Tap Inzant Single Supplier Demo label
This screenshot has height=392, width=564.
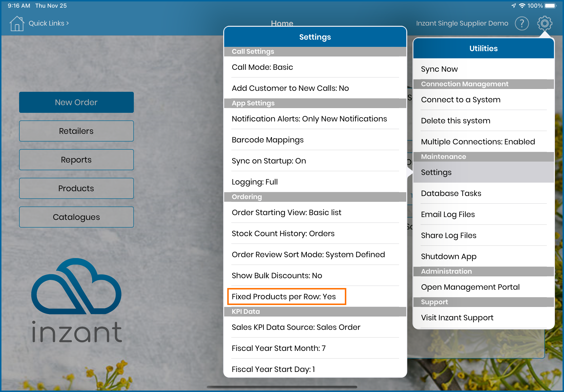tap(462, 23)
